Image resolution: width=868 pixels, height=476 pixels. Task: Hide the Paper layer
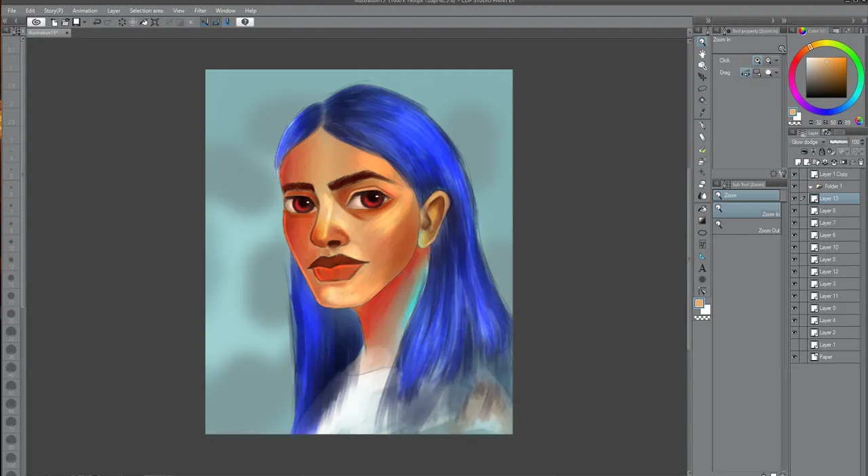point(794,357)
